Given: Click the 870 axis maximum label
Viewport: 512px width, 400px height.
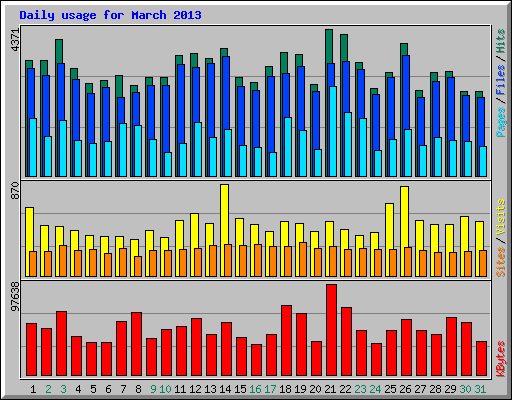Looking at the screenshot, I should (15, 191).
